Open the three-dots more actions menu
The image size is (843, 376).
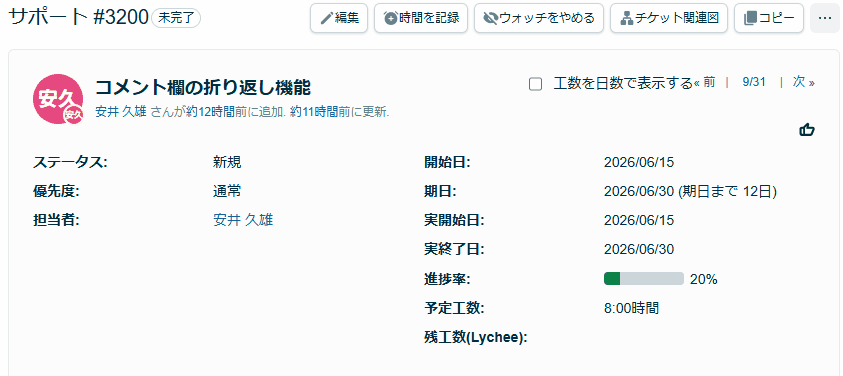pyautogui.click(x=824, y=18)
